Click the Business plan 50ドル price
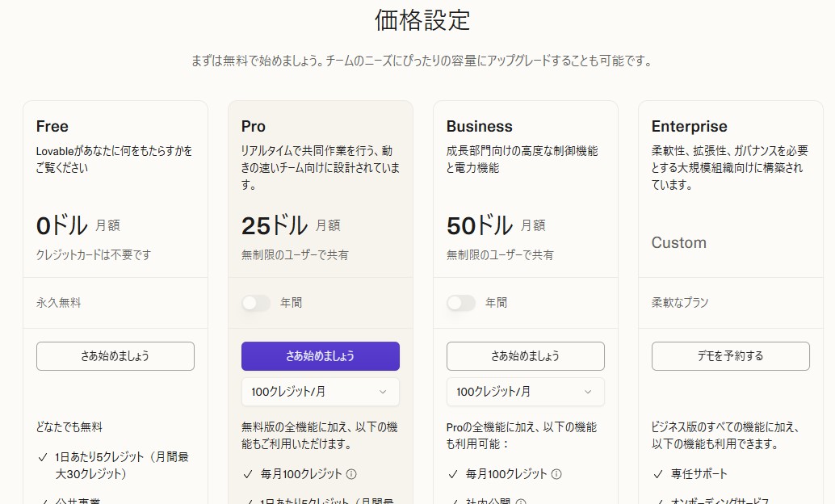Screen dimensions: 835x504 [x=480, y=225]
